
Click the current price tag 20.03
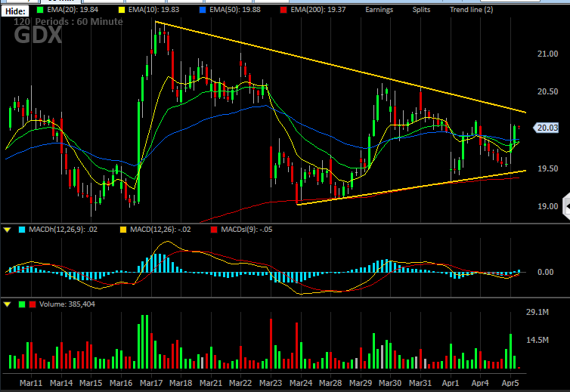(x=546, y=128)
